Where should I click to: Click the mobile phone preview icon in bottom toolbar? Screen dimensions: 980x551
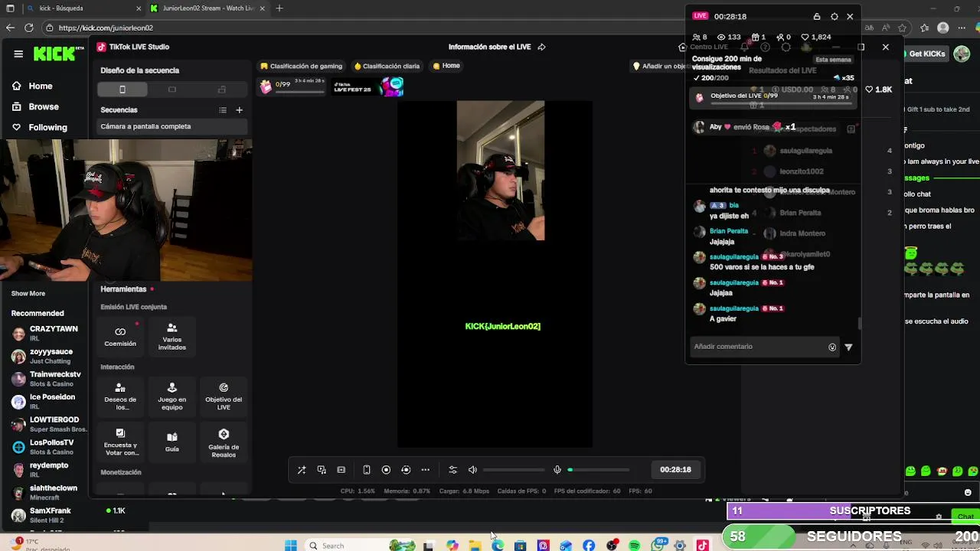pyautogui.click(x=367, y=470)
